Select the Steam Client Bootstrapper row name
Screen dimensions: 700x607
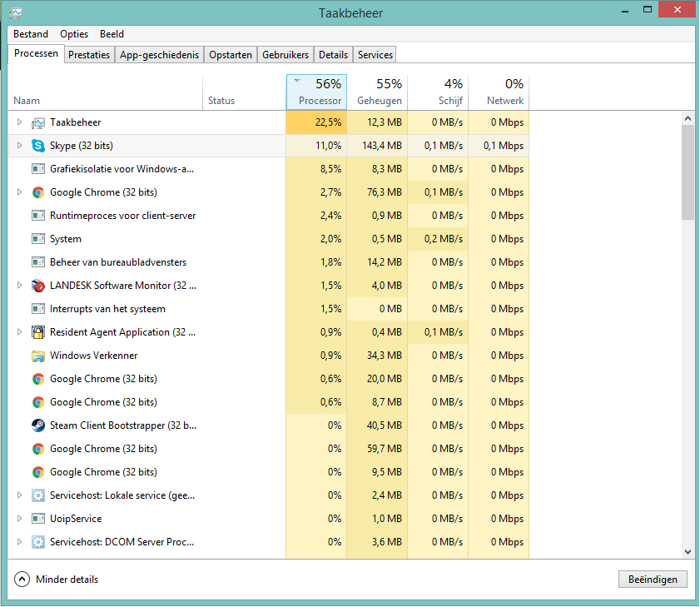point(123,425)
